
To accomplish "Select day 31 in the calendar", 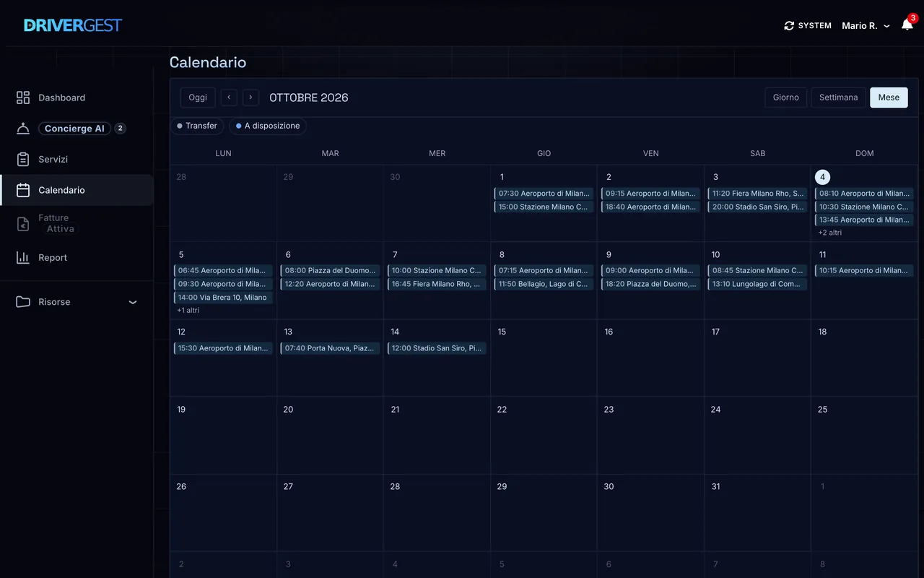I will [x=715, y=486].
